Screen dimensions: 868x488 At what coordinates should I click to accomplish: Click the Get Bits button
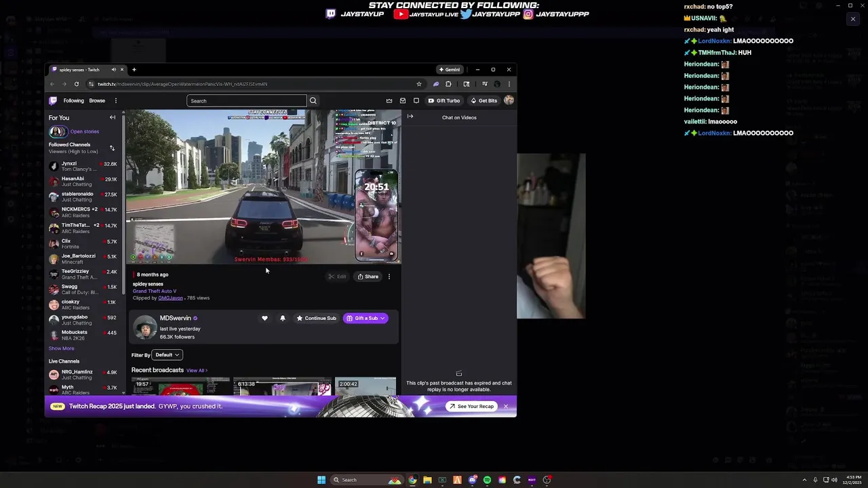484,100
